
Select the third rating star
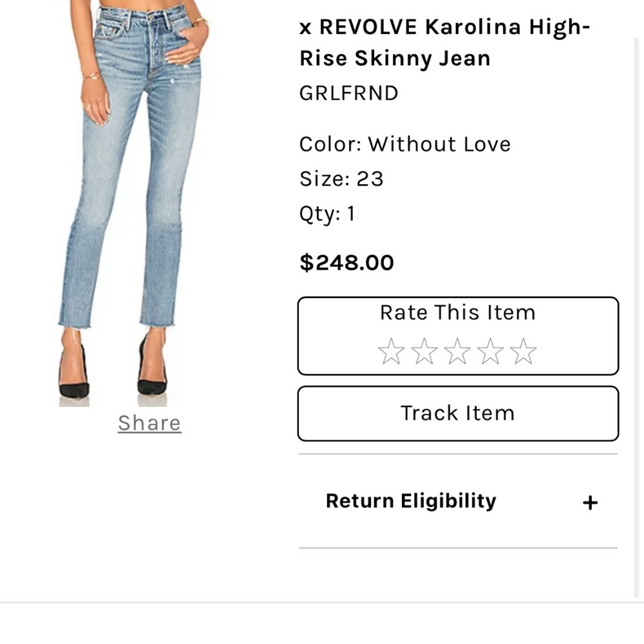pyautogui.click(x=457, y=352)
